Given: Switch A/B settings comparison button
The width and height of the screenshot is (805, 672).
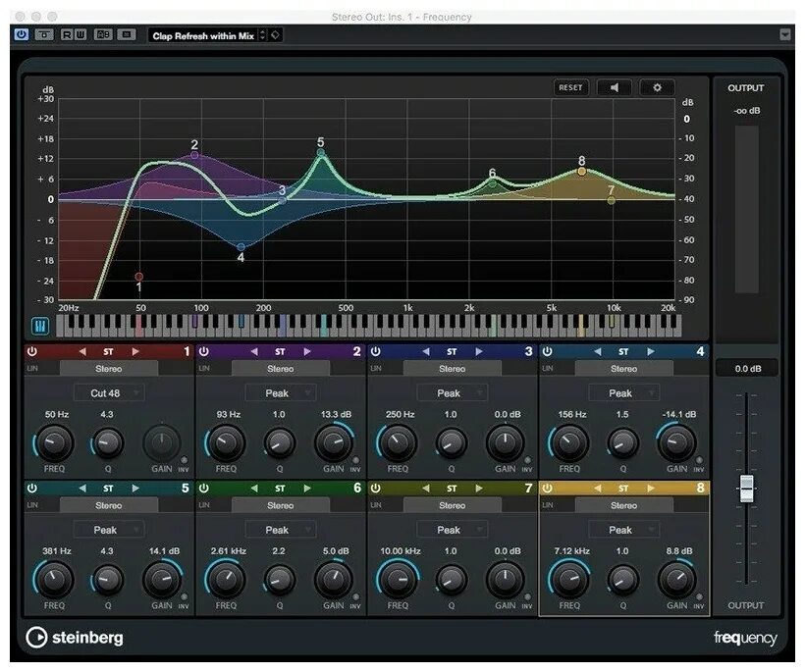Looking at the screenshot, I should (x=103, y=35).
